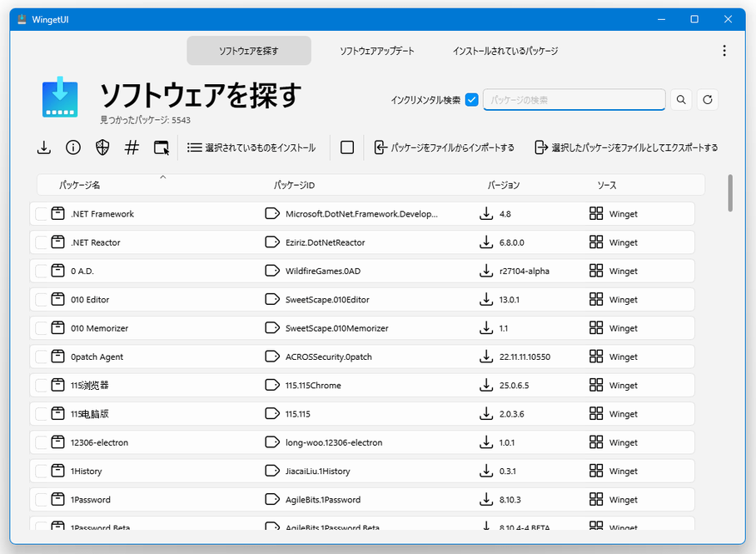Click tag icon beside Eziriz.DotNetReactor
756x554 pixels.
tap(272, 242)
